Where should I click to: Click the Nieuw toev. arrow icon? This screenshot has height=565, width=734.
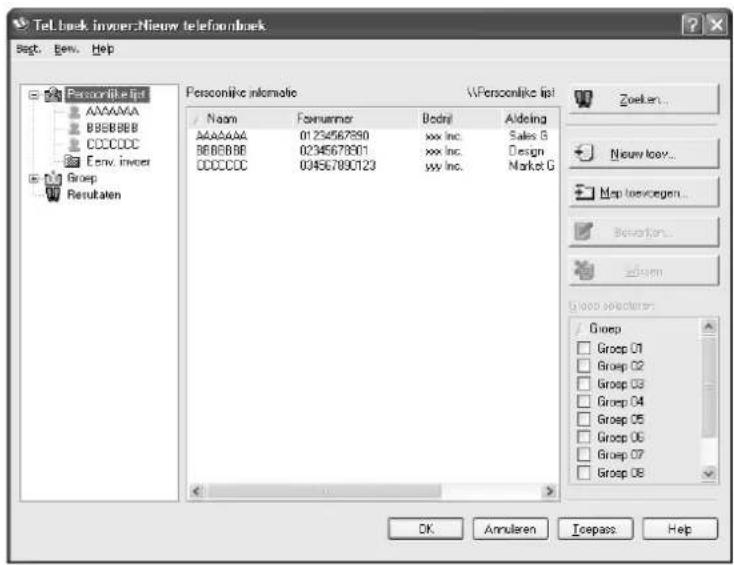point(584,153)
